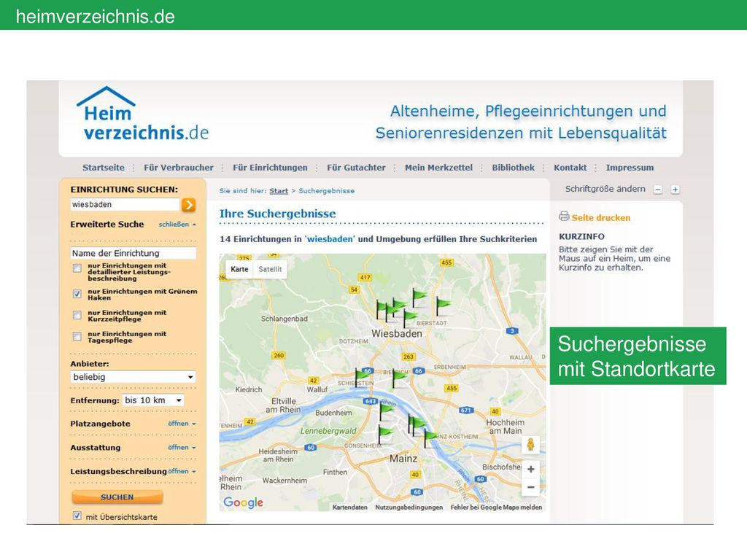Follow the Start breadcrumb link
Image resolution: width=747 pixels, height=560 pixels.
(x=279, y=191)
